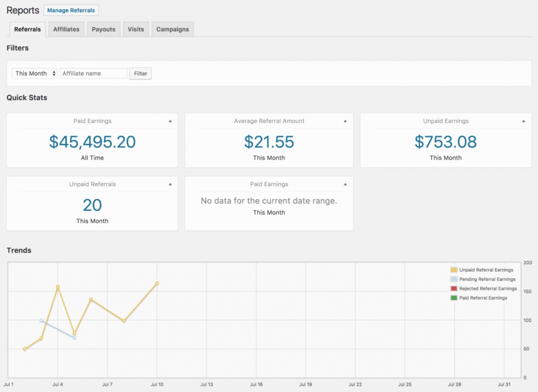Open the Payouts tab
The width and height of the screenshot is (538, 392).
point(104,29)
